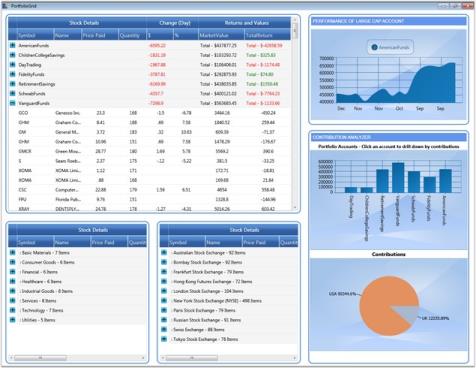Expand the AmericanFunds account row

pyautogui.click(x=13, y=45)
